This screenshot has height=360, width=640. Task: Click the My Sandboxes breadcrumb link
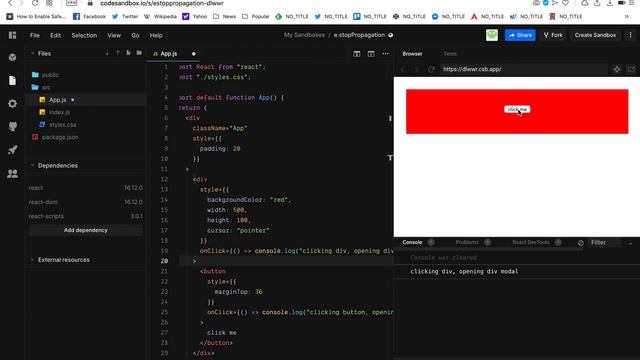click(x=304, y=35)
